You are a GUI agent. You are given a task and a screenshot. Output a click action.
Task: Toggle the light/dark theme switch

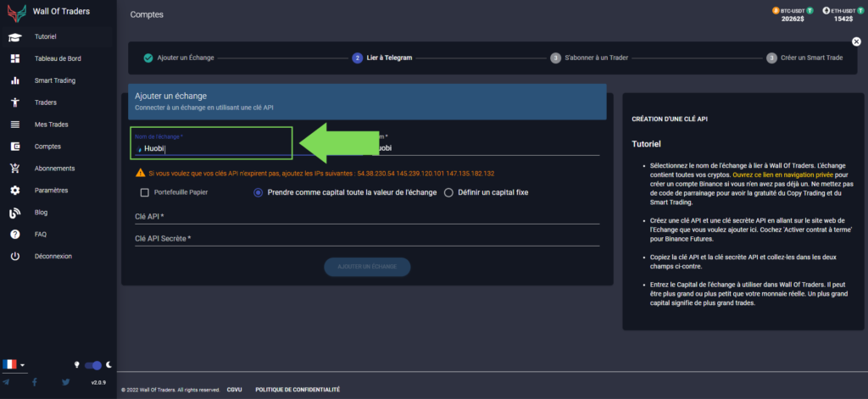point(93,364)
